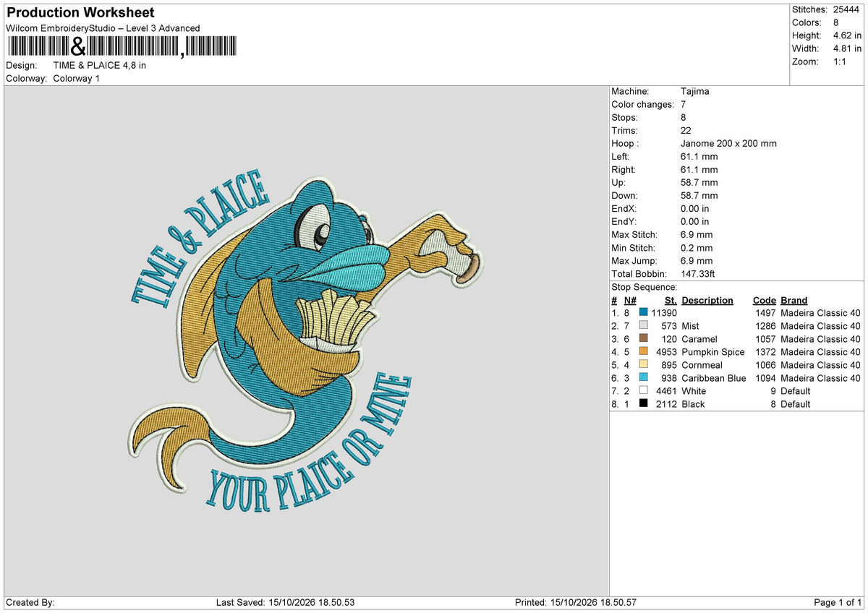Click stitch count 11390 in row 1
Image resolution: width=868 pixels, height=613 pixels.
(664, 313)
